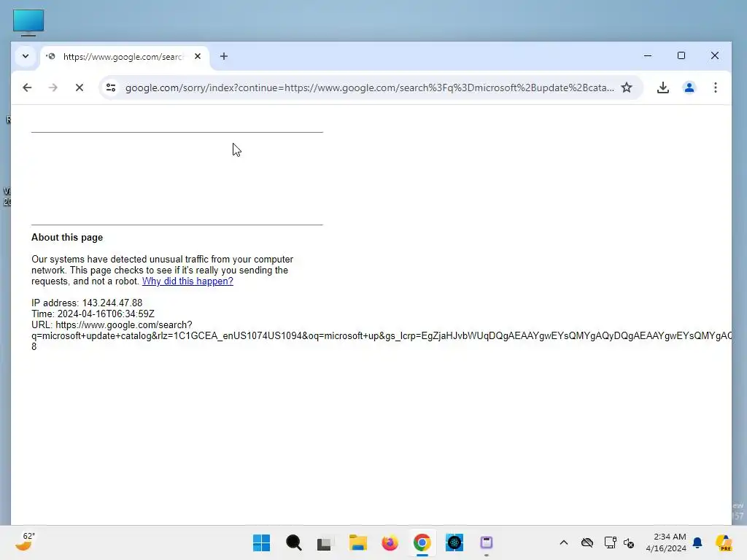Open the desktop computer monitor shortcut

pos(28,23)
